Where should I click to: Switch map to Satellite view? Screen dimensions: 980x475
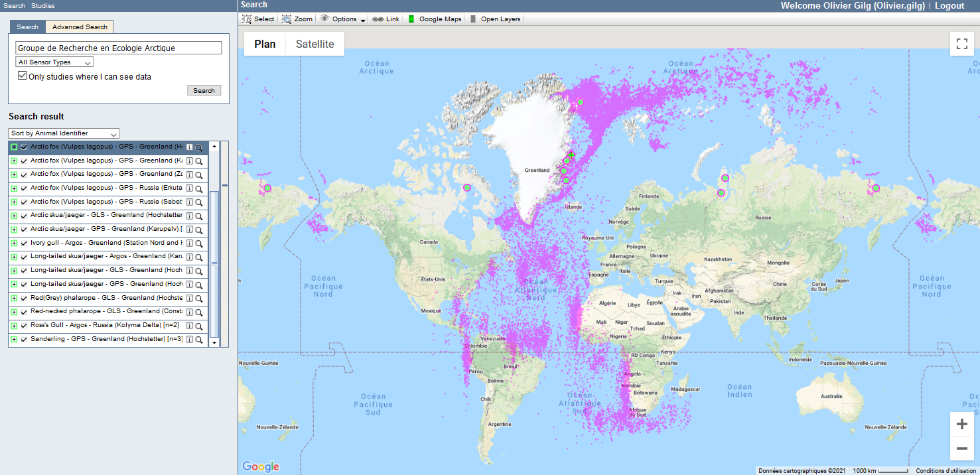pos(315,44)
